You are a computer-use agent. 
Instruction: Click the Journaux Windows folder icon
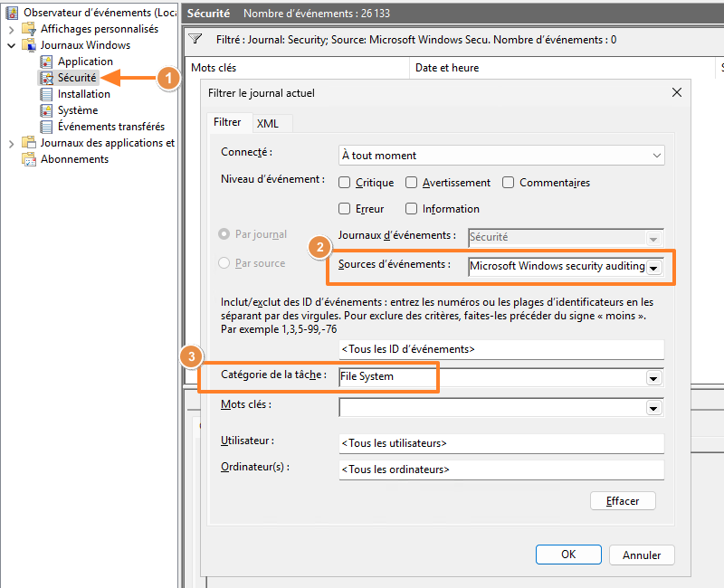(29, 44)
